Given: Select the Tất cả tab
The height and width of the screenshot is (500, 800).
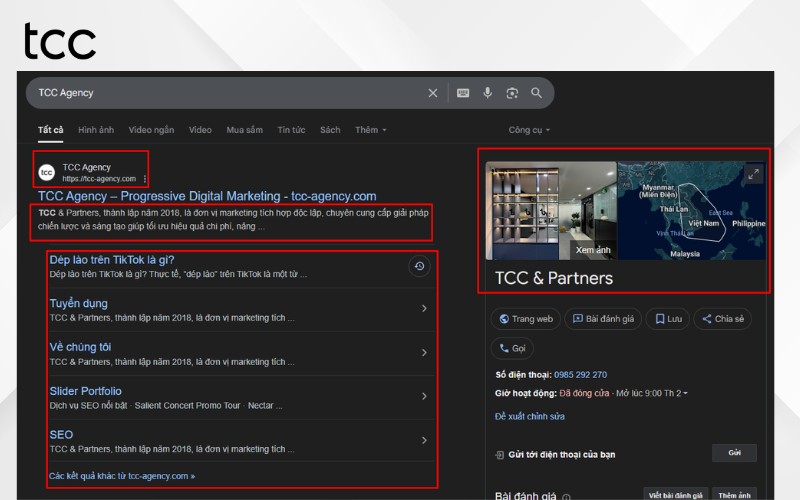Looking at the screenshot, I should tap(51, 130).
